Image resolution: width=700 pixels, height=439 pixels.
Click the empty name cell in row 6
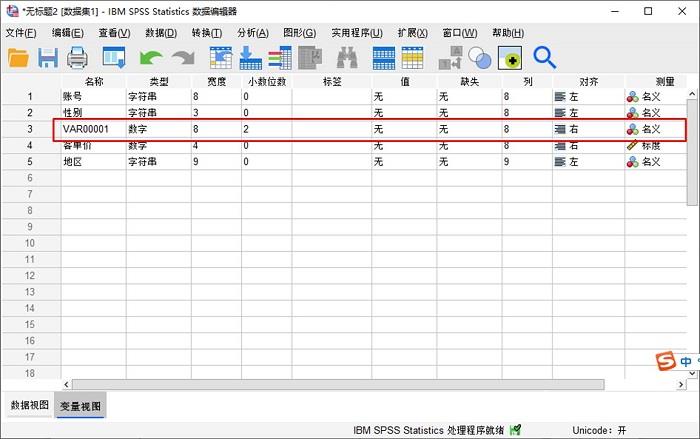[x=93, y=178]
